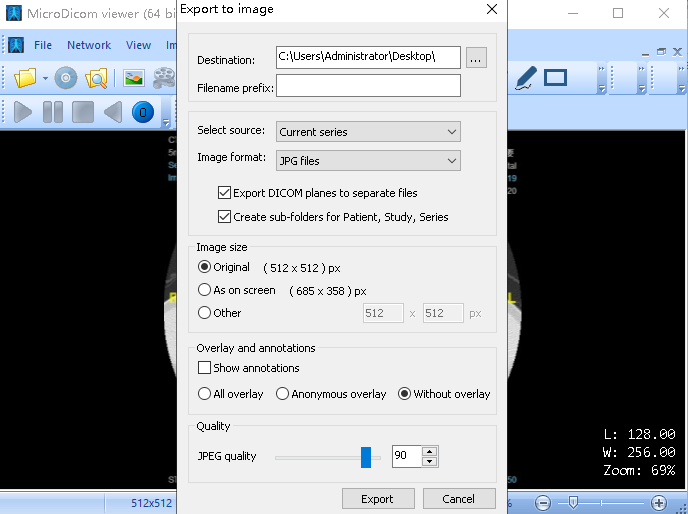Viewport: 688px width, 514px height.
Task: Select the Without overlay radio button
Action: [404, 394]
